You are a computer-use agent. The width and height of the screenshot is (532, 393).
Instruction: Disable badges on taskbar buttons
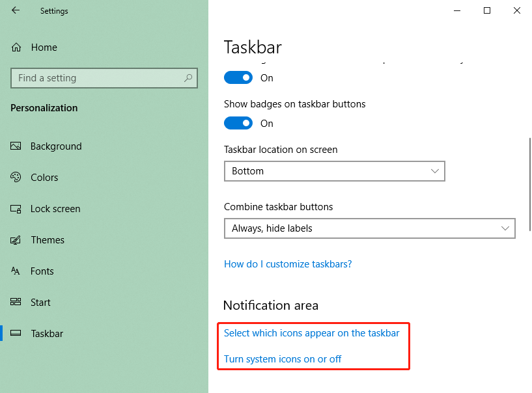[x=238, y=123]
